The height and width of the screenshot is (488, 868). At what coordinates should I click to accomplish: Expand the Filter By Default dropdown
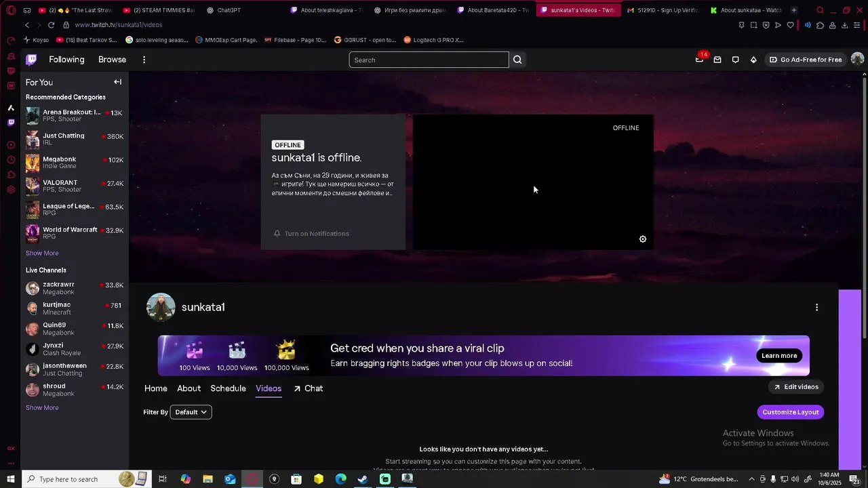coord(191,412)
